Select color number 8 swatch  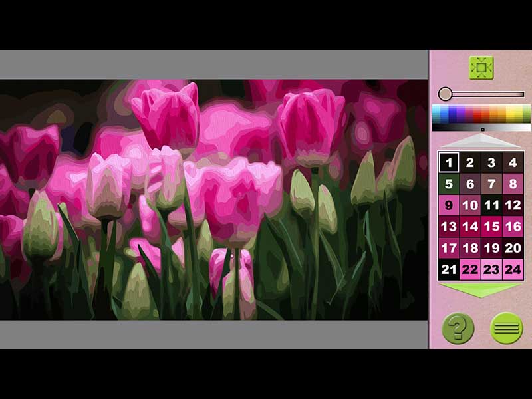click(513, 184)
